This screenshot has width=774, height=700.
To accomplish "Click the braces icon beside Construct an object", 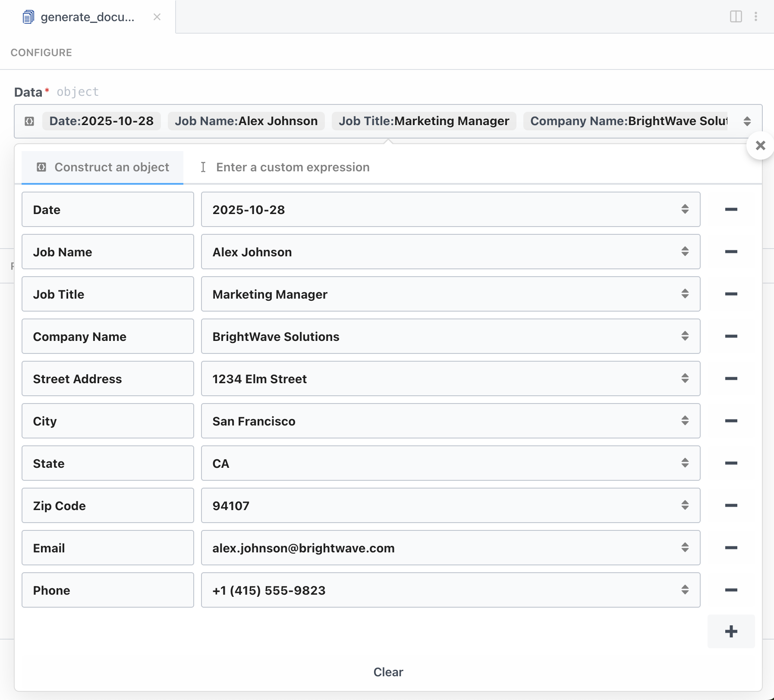I will (x=41, y=167).
